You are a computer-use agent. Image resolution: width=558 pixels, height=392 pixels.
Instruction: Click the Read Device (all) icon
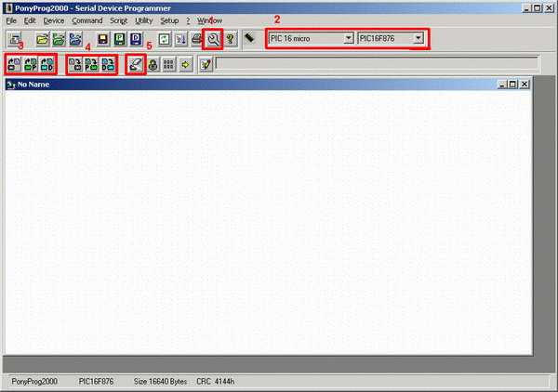point(14,64)
